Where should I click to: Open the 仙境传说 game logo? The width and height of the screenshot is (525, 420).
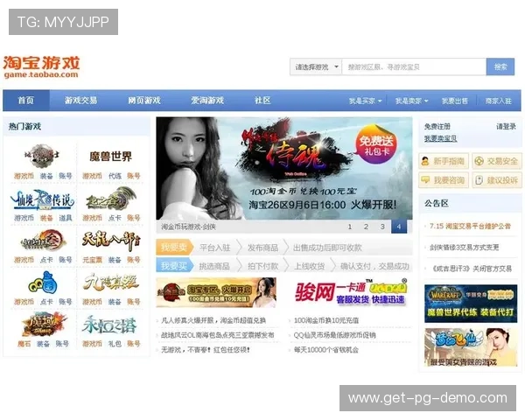point(43,199)
